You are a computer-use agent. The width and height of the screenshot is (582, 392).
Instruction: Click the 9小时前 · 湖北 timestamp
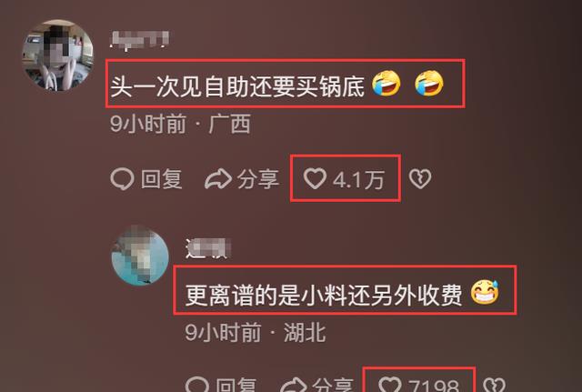click(x=256, y=332)
